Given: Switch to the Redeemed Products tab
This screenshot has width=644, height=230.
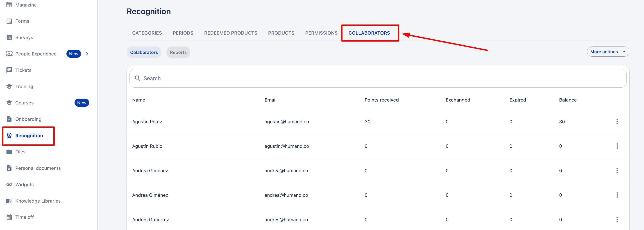Looking at the screenshot, I should coord(231,33).
